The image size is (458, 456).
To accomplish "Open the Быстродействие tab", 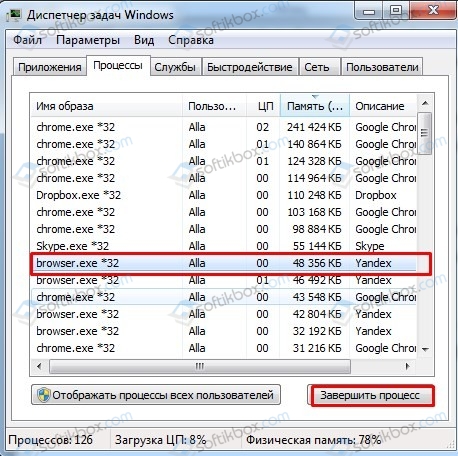I will [x=250, y=67].
